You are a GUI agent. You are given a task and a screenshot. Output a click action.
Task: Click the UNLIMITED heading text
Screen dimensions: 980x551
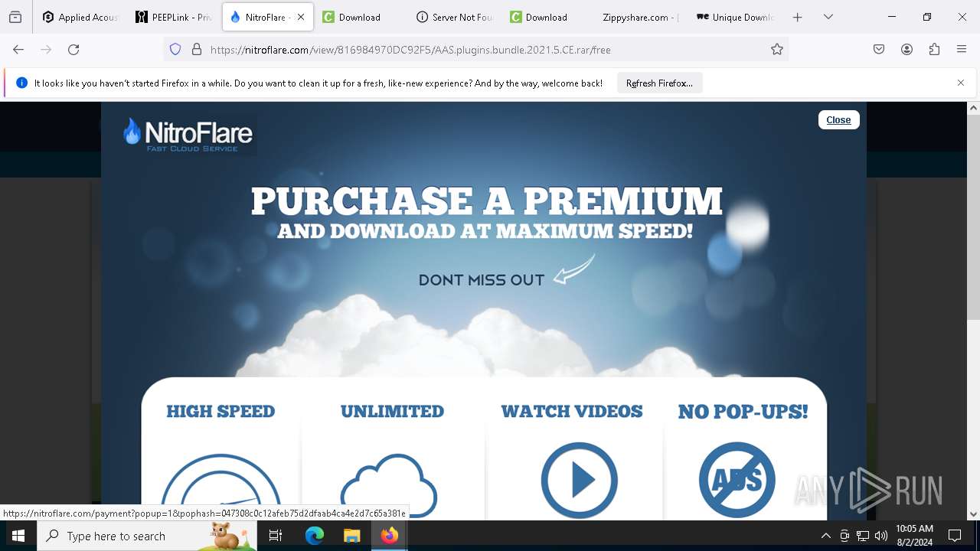tap(392, 411)
